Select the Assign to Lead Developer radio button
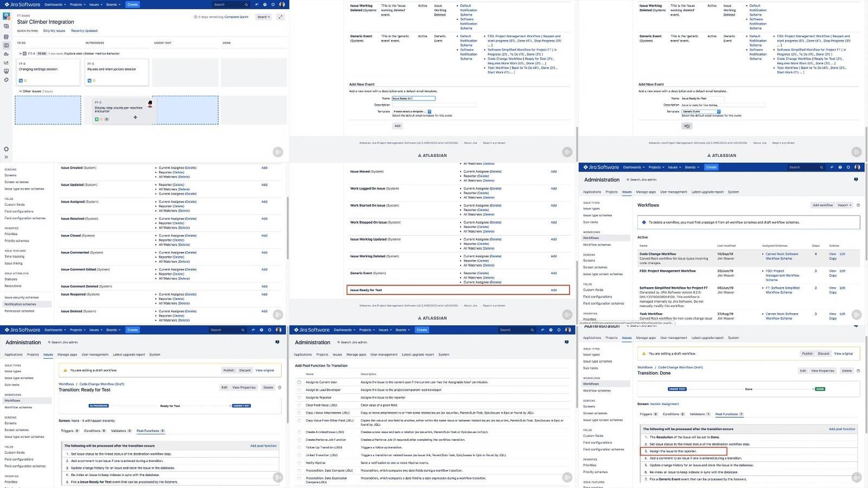The height and width of the screenshot is (488, 868). pos(299,390)
